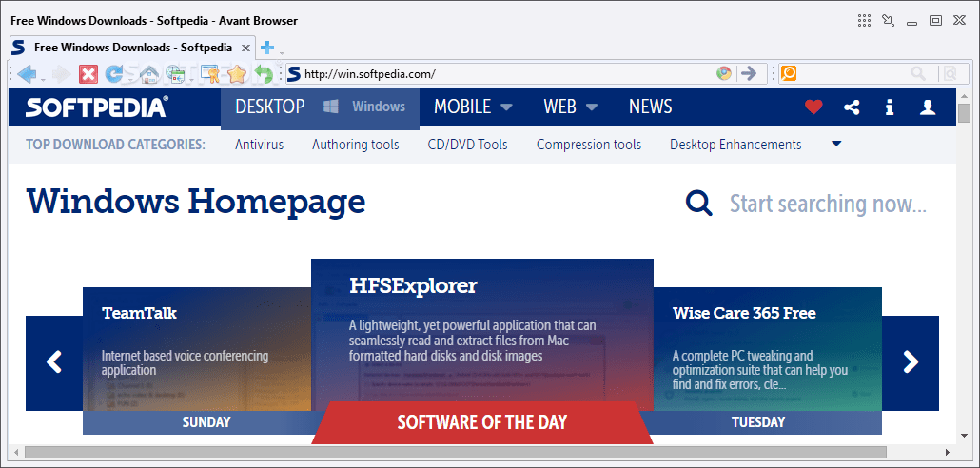Click the magnifier in browser search box

pyautogui.click(x=918, y=74)
